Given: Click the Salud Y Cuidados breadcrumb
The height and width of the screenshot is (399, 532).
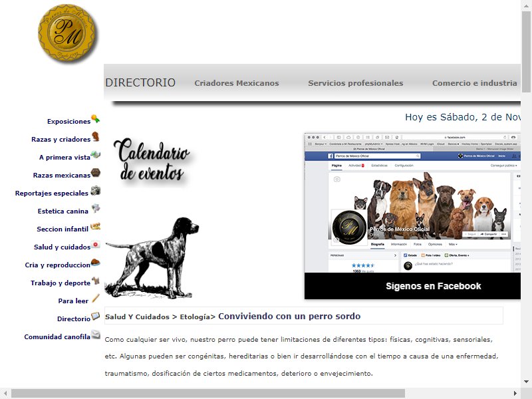Looking at the screenshot, I should pos(137,317).
